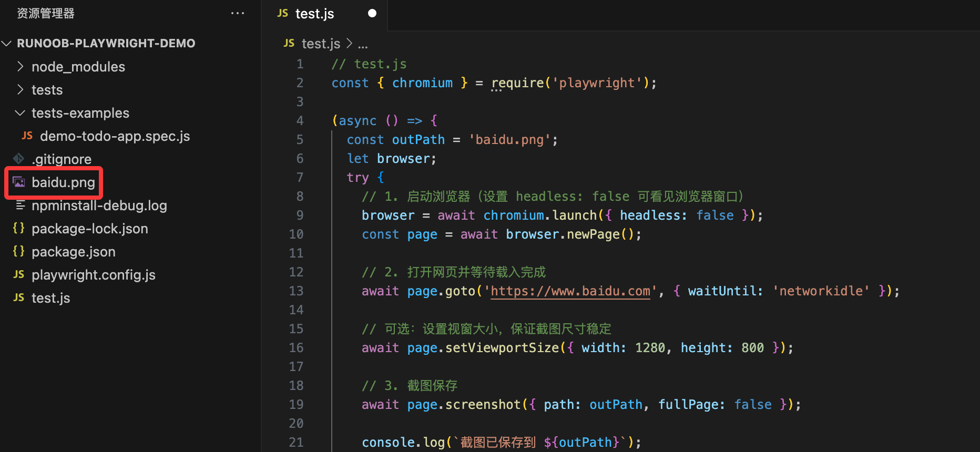Click line number 13 in the gutter
Screen dimensions: 980x452
pos(296,291)
